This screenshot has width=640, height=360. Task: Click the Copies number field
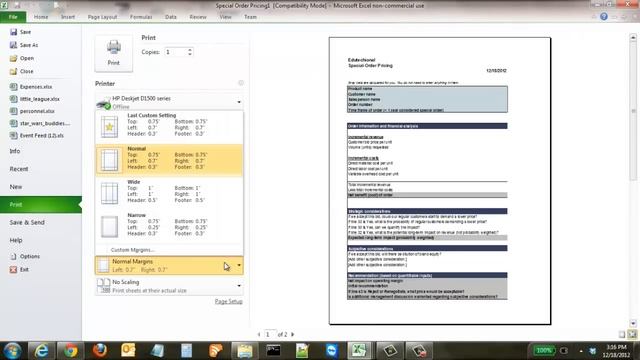(176, 52)
